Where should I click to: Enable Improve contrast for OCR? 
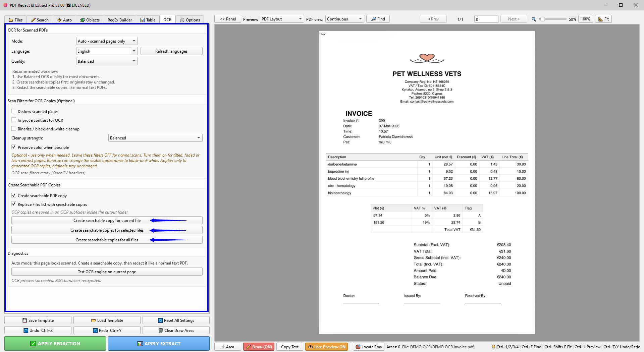click(14, 120)
